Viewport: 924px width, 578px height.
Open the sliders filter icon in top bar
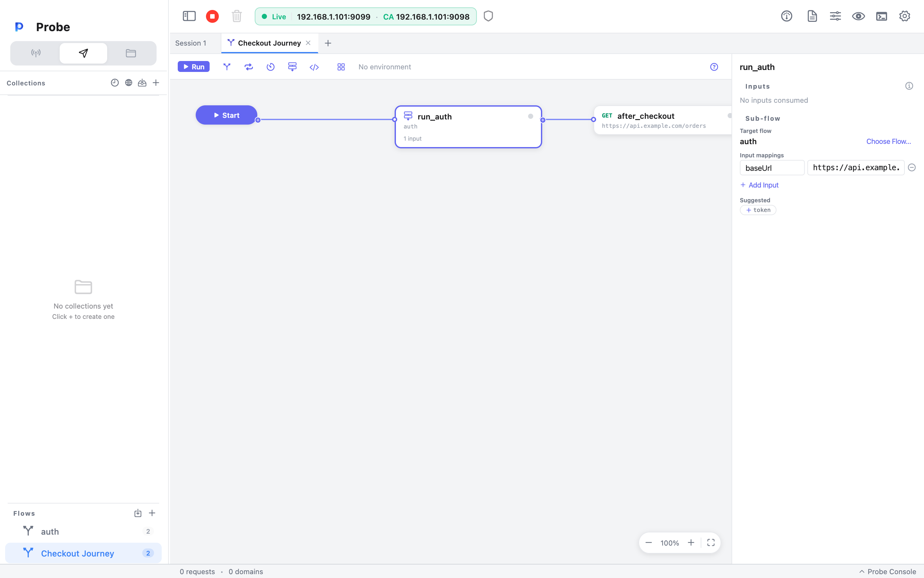835,16
